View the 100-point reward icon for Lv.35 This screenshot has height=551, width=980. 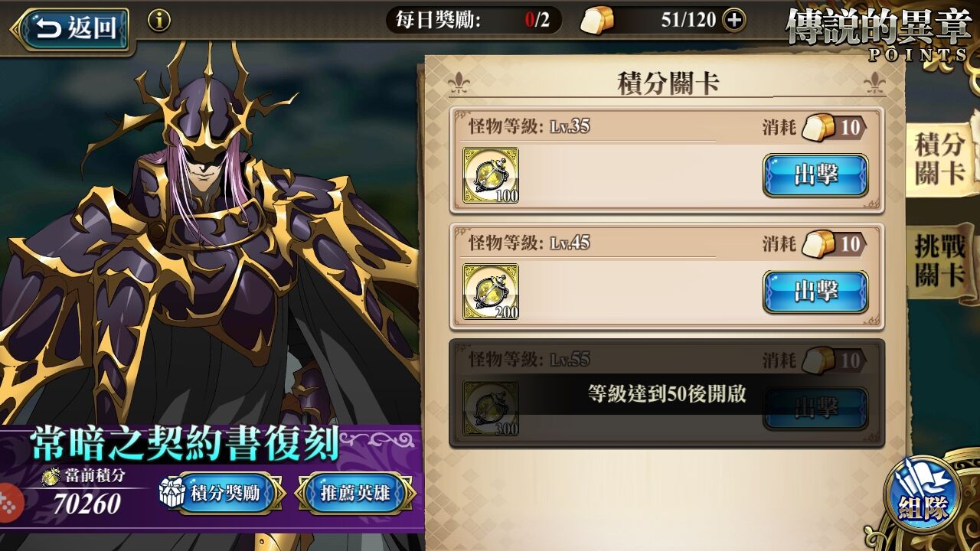491,175
